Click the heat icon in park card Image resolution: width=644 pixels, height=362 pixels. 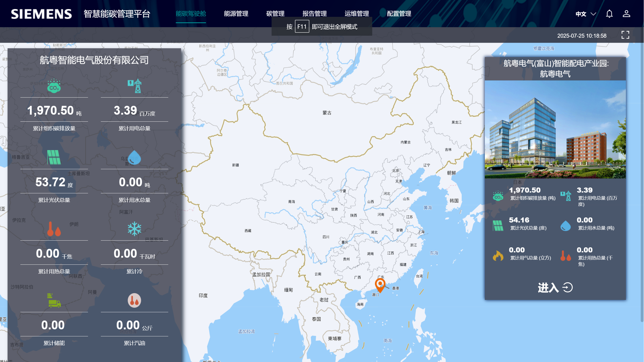tap(566, 256)
